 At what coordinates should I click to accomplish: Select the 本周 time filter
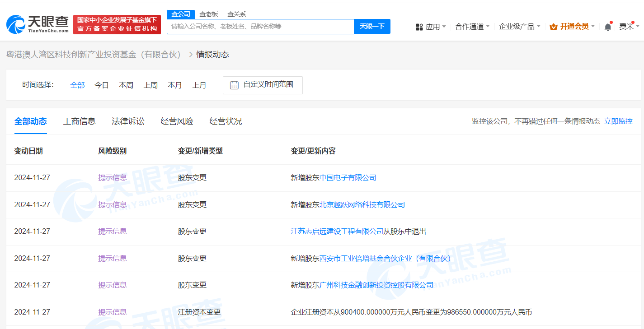[x=126, y=85]
